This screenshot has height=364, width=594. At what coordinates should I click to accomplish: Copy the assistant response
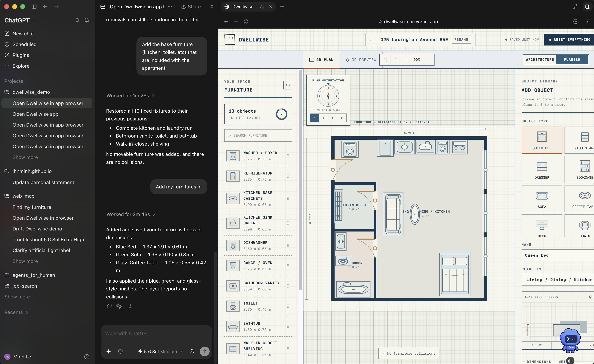pos(109,306)
